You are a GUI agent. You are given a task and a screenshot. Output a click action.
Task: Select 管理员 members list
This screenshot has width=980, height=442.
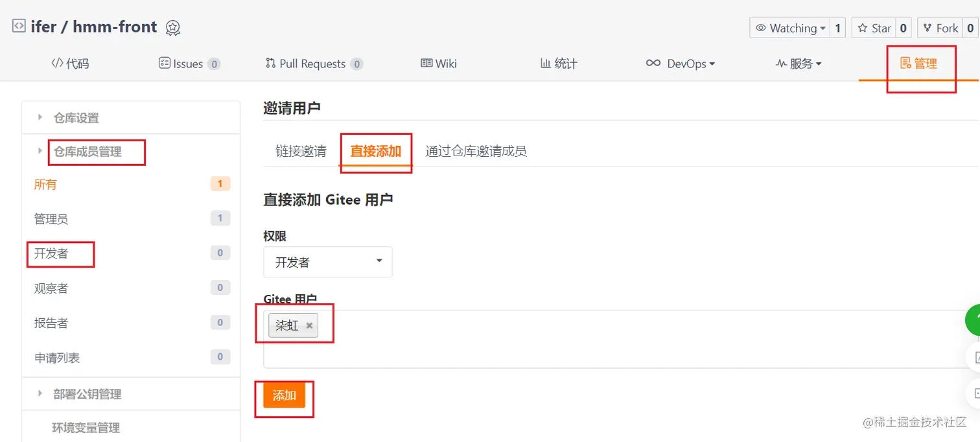point(51,219)
